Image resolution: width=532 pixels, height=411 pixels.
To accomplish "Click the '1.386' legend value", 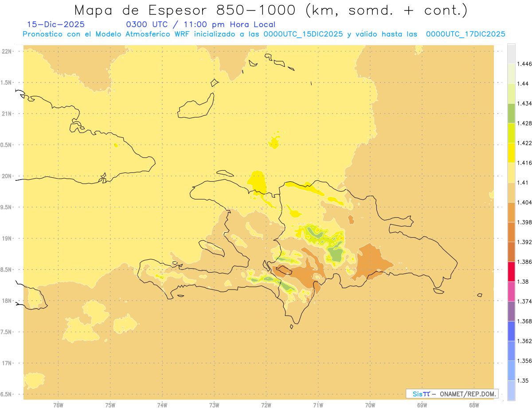I will point(524,262).
